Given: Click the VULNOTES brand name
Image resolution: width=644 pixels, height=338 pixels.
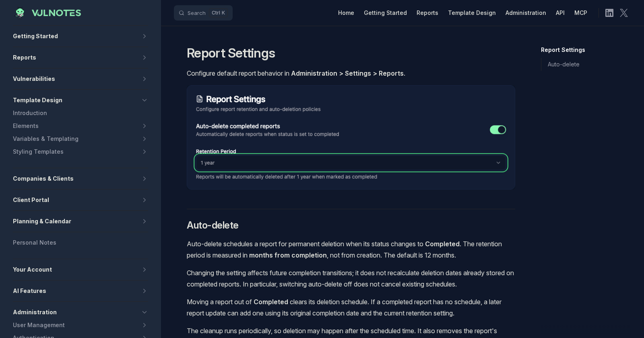Looking at the screenshot, I should point(56,13).
